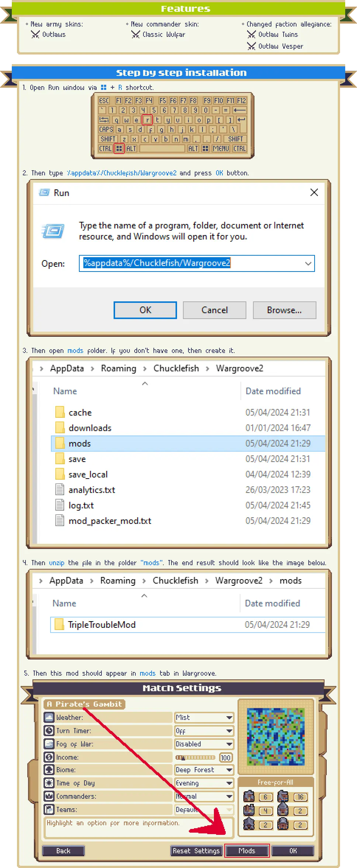Select the downloads folder icon
The image size is (357, 868).
point(60,428)
